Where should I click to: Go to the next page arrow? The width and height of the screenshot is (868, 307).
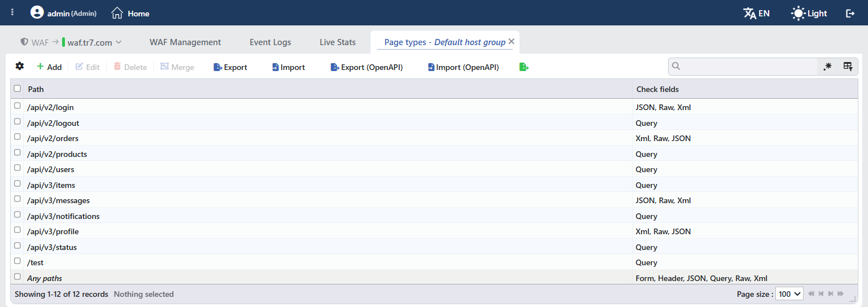[x=830, y=293]
